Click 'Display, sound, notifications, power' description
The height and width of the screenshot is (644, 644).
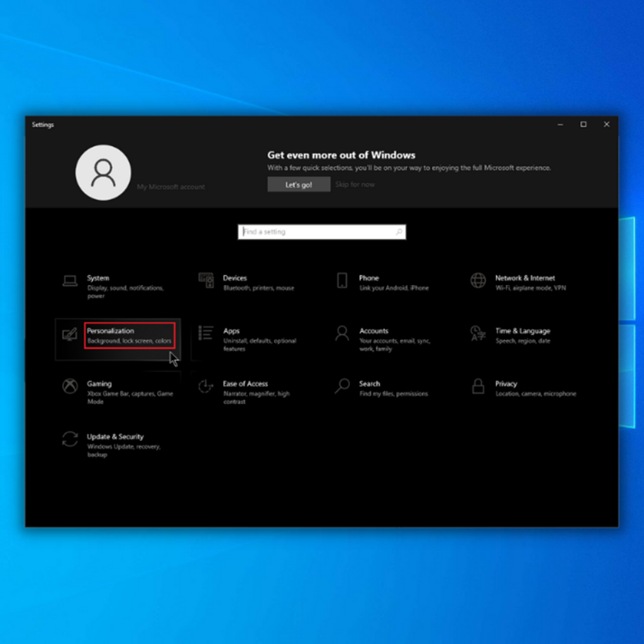(x=125, y=292)
